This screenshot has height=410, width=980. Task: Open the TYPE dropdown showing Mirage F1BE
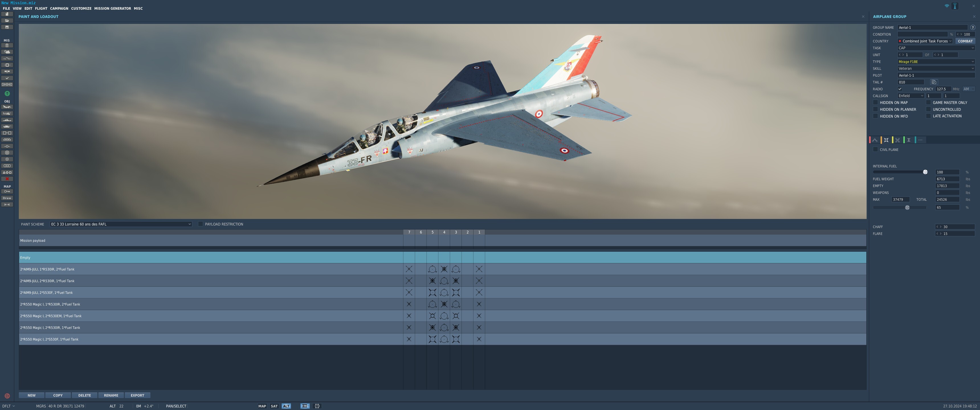(936, 61)
